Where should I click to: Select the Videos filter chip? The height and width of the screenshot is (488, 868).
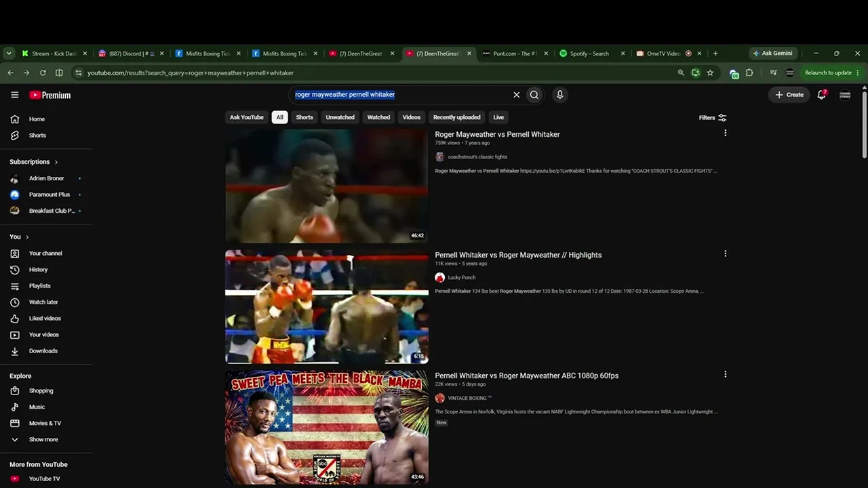tap(412, 117)
